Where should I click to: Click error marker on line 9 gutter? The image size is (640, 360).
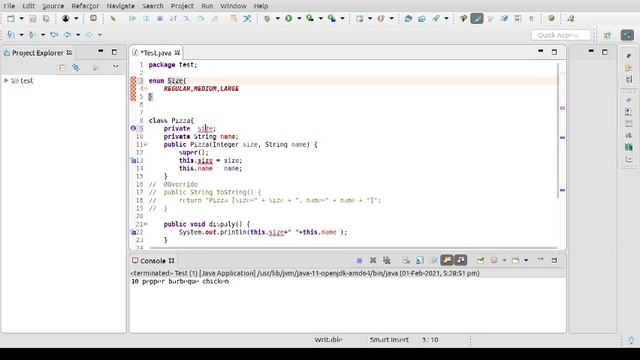point(133,128)
